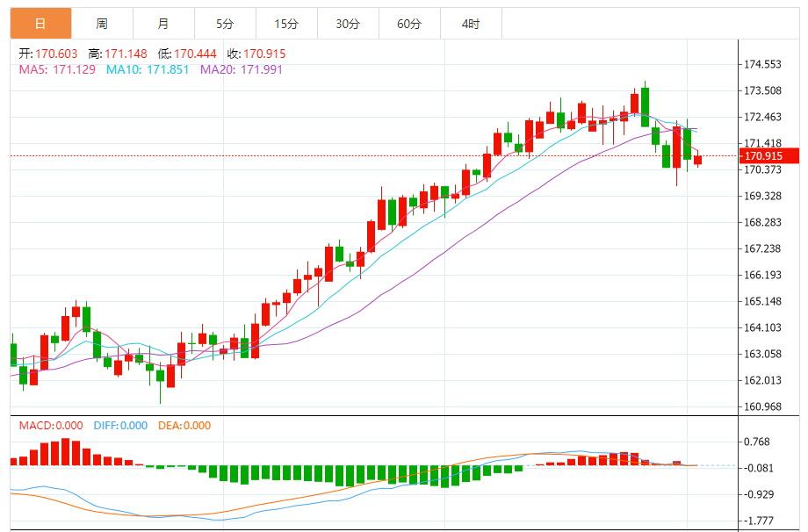808x532 pixels.
Task: Switch to the 60分 timeframe tab
Action: 409,24
